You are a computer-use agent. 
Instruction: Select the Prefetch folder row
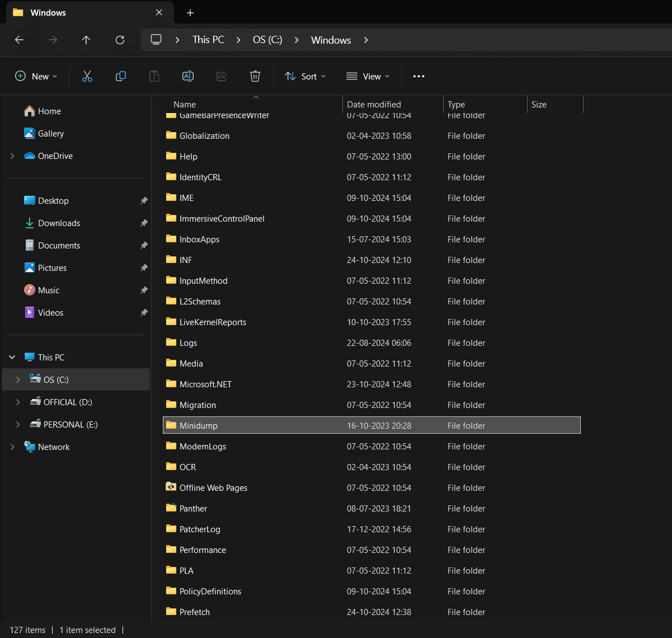coord(195,612)
